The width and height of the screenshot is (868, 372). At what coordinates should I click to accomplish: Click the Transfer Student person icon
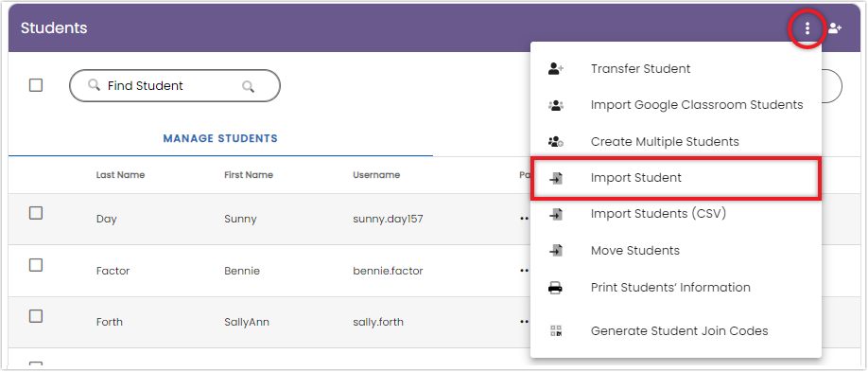click(x=555, y=69)
